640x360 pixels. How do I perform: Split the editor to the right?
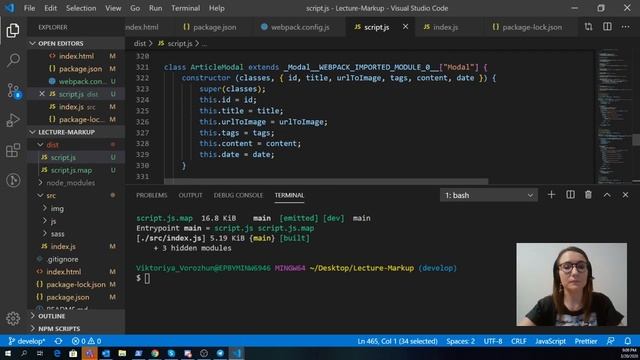[x=607, y=27]
